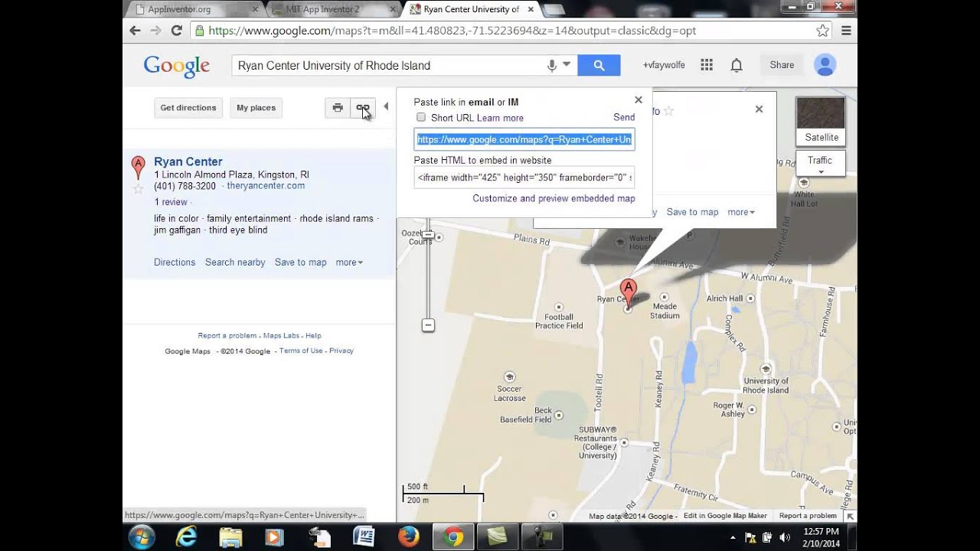The image size is (980, 551).
Task: Click red marker A in results list
Action: (138, 166)
